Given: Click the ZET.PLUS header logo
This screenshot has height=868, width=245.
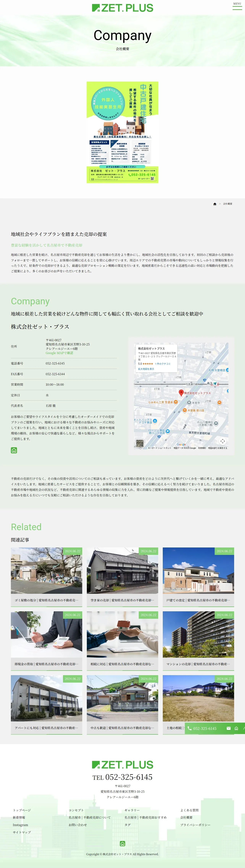Looking at the screenshot, I should pyautogui.click(x=122, y=8).
